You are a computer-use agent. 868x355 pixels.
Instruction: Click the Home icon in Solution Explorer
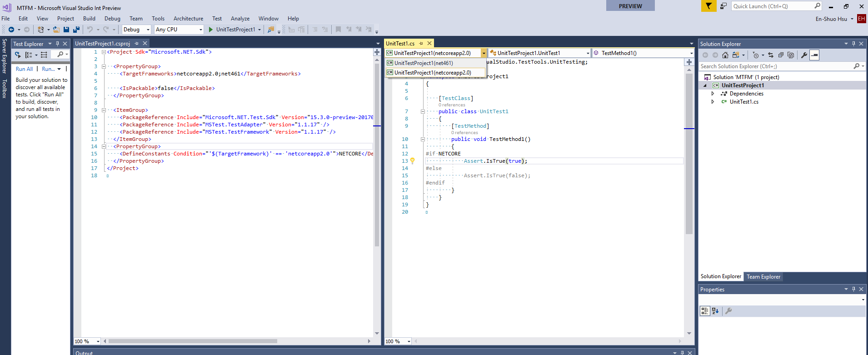(x=725, y=55)
